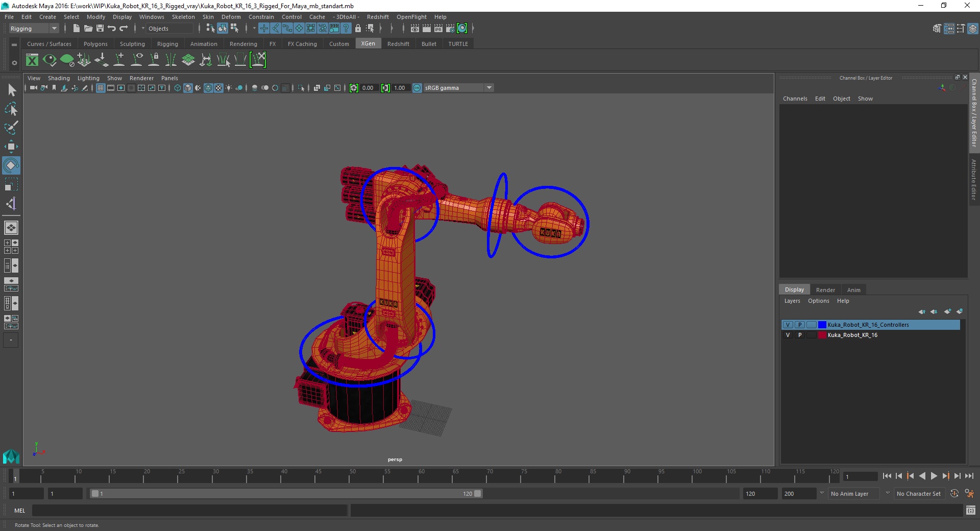
Task: Select the Scale tool
Action: pos(11,184)
